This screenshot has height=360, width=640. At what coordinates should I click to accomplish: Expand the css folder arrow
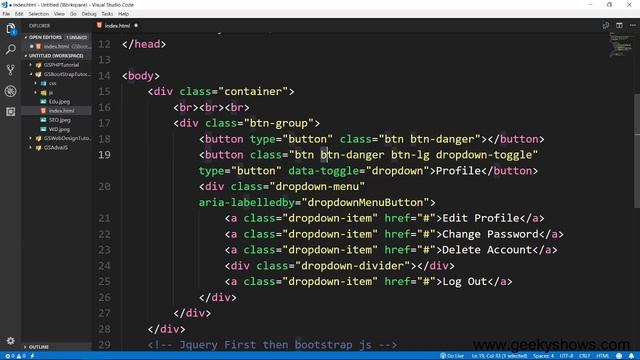coord(36,83)
